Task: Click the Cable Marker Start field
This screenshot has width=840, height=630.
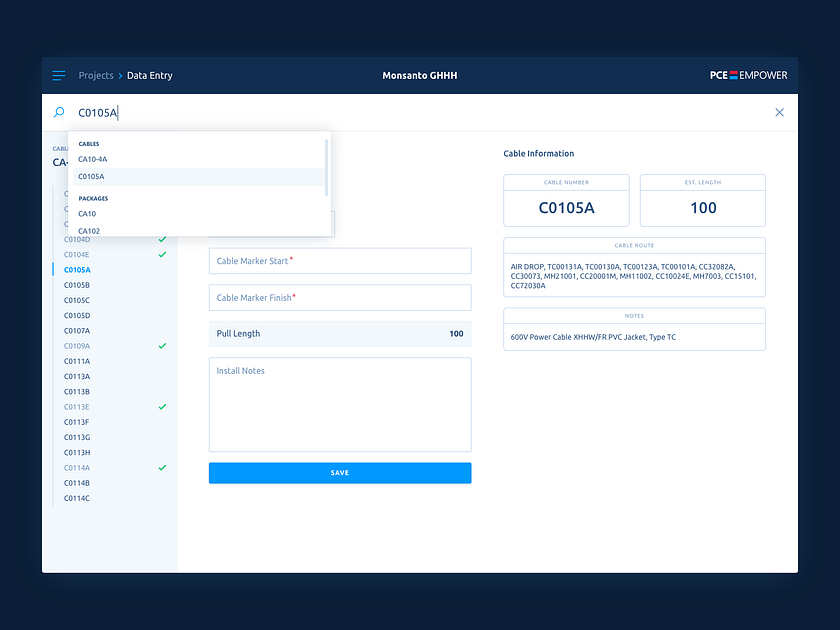Action: [340, 261]
